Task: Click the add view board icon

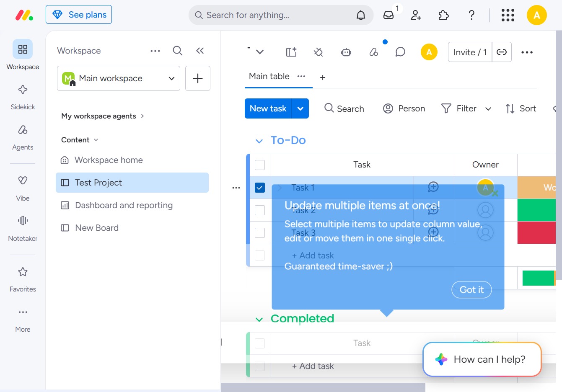Action: (x=291, y=52)
